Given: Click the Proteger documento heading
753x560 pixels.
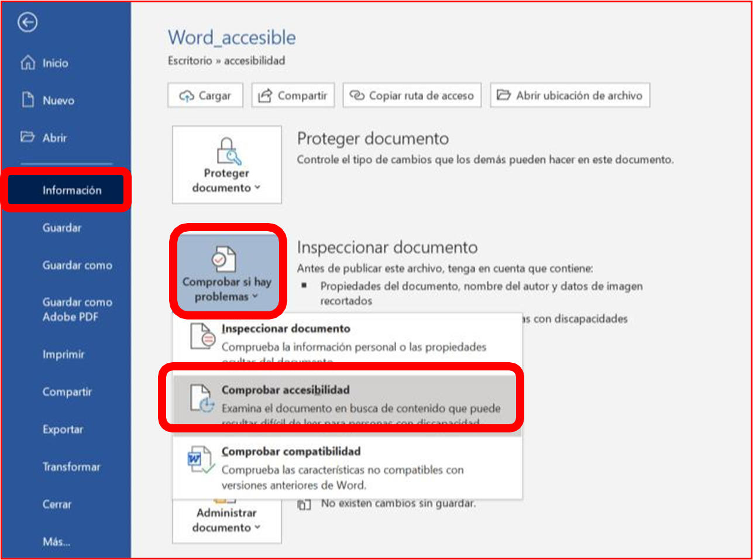Looking at the screenshot, I should 373,139.
